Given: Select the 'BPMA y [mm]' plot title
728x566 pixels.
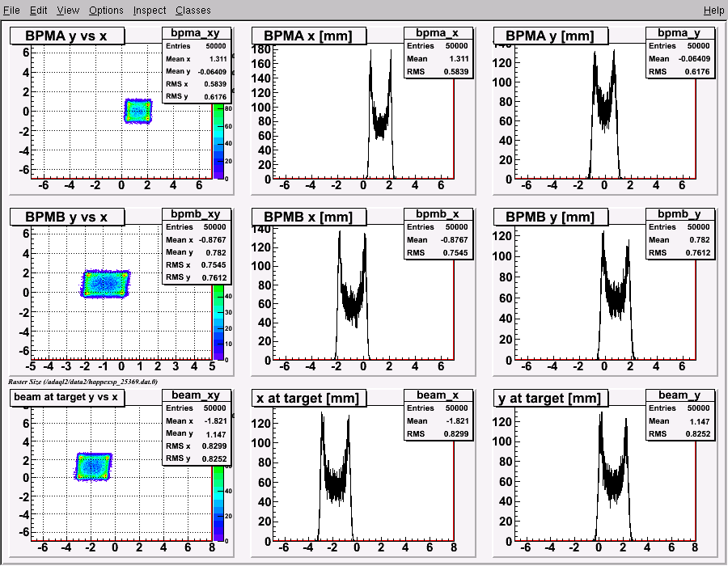Looking at the screenshot, I should click(550, 36).
